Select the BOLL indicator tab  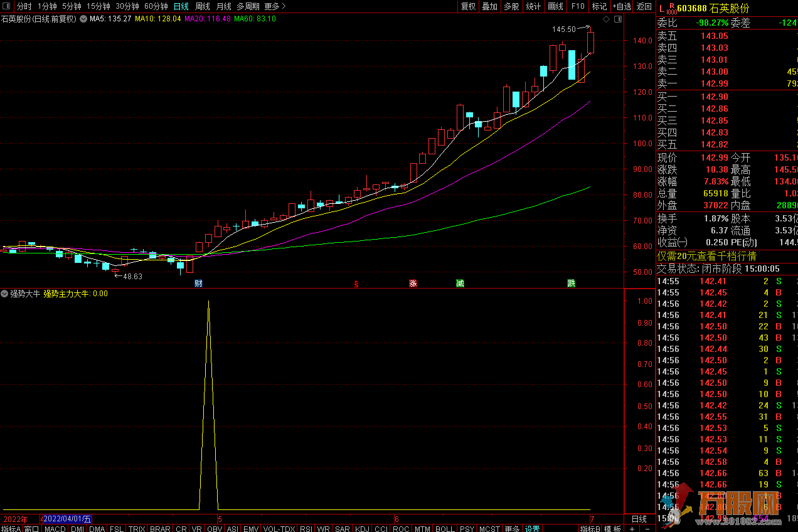(x=445, y=529)
